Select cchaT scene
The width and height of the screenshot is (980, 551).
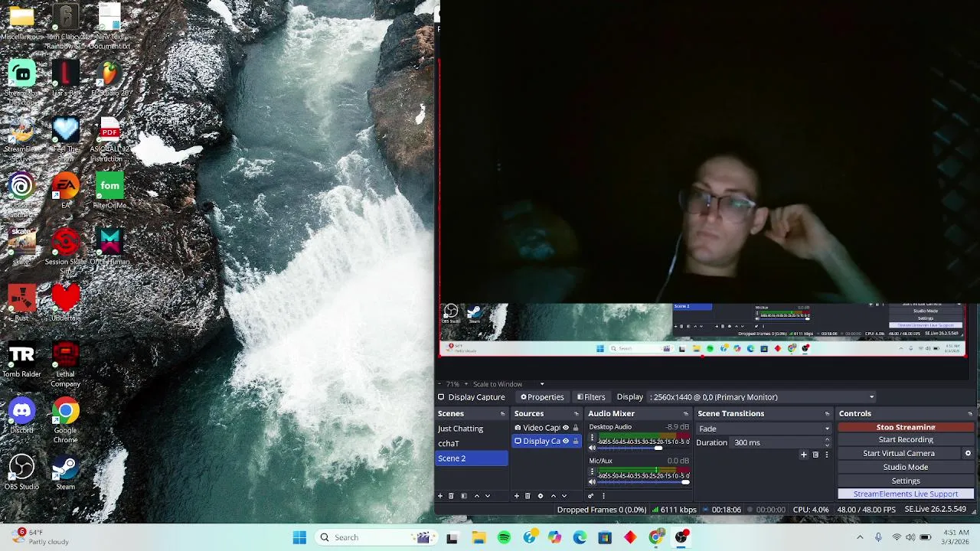(471, 443)
